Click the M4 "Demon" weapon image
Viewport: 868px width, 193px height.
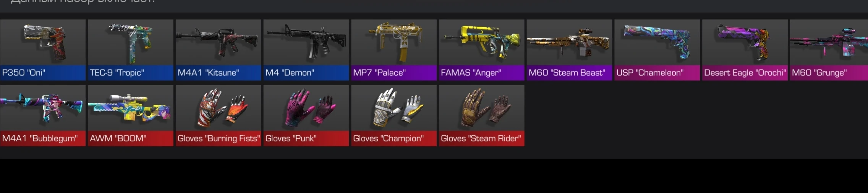click(x=306, y=42)
